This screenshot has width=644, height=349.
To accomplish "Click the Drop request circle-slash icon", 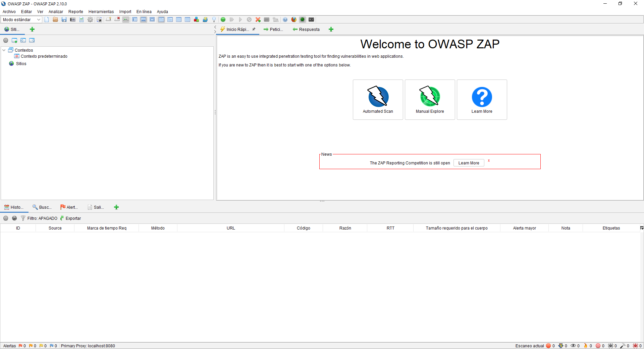I will coord(249,19).
